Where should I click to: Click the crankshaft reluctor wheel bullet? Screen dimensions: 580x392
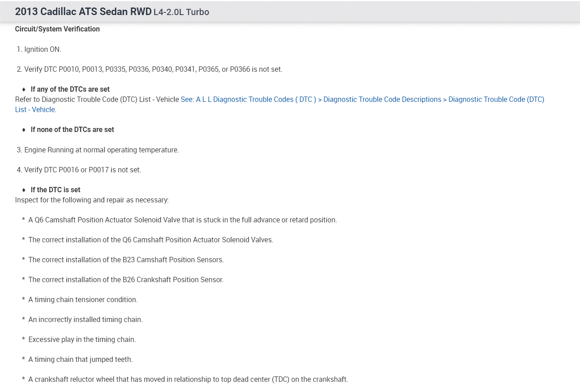188,380
